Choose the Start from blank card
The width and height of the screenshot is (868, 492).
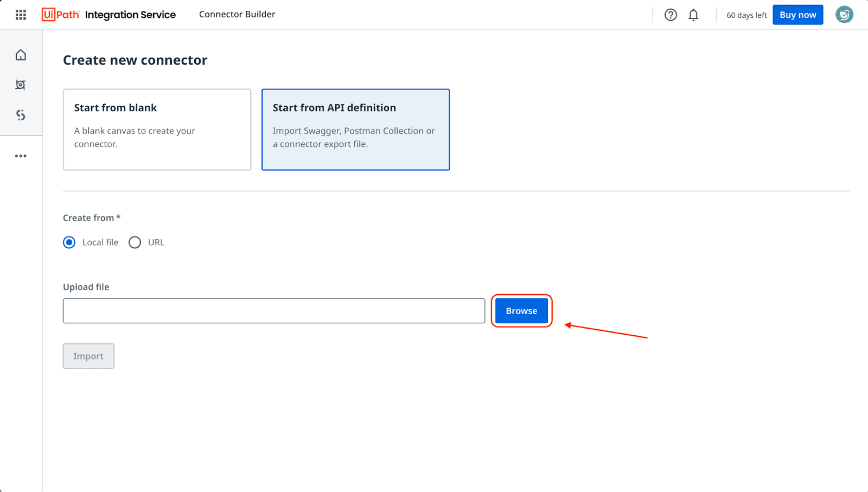tap(157, 130)
